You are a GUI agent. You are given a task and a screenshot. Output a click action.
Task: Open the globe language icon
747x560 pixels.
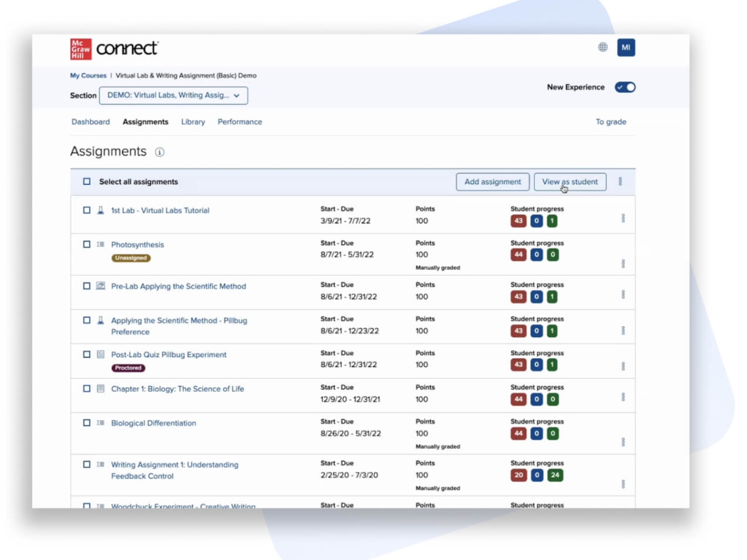click(x=603, y=47)
